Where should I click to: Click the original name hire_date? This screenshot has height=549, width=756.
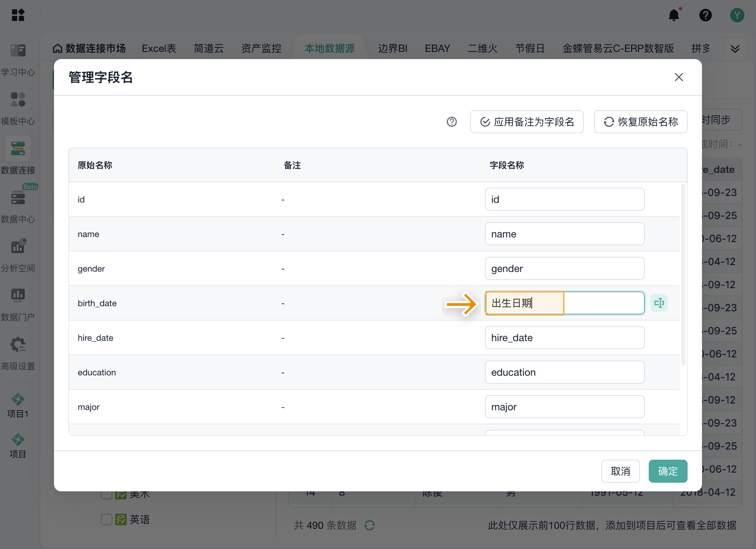pos(95,338)
